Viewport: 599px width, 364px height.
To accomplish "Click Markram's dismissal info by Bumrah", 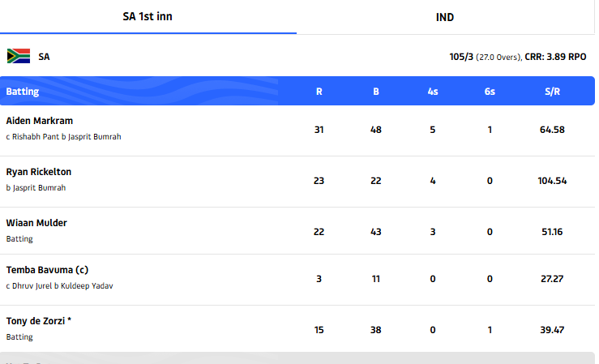I will pos(63,137).
